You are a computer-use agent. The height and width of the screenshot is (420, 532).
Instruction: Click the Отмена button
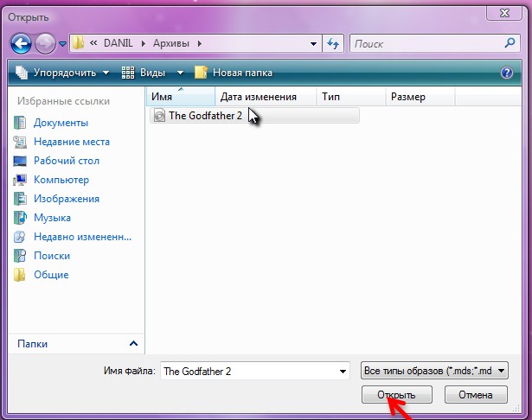476,395
